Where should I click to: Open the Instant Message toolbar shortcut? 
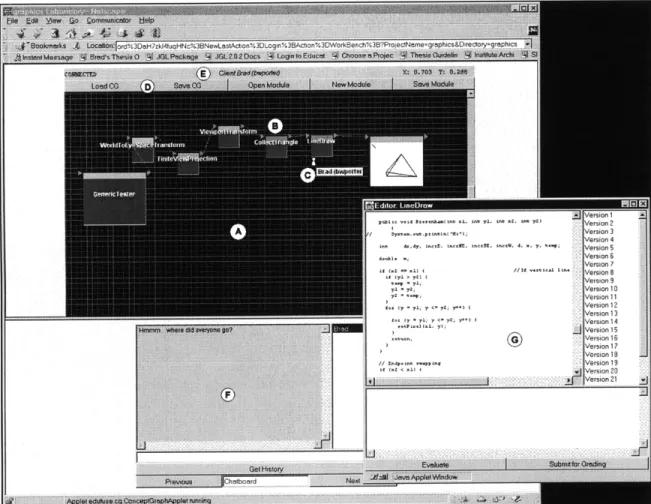click(x=44, y=57)
